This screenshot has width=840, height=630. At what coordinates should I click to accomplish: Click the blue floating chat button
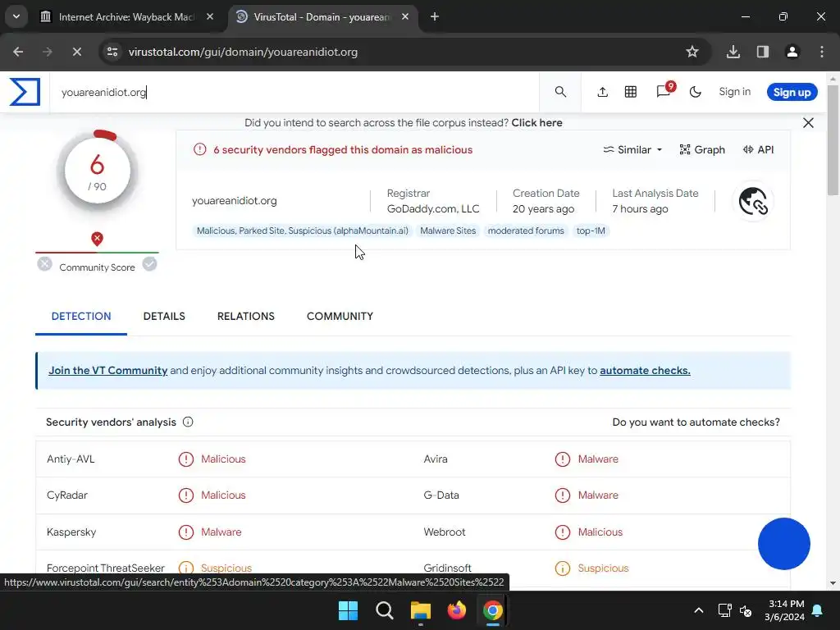(783, 544)
